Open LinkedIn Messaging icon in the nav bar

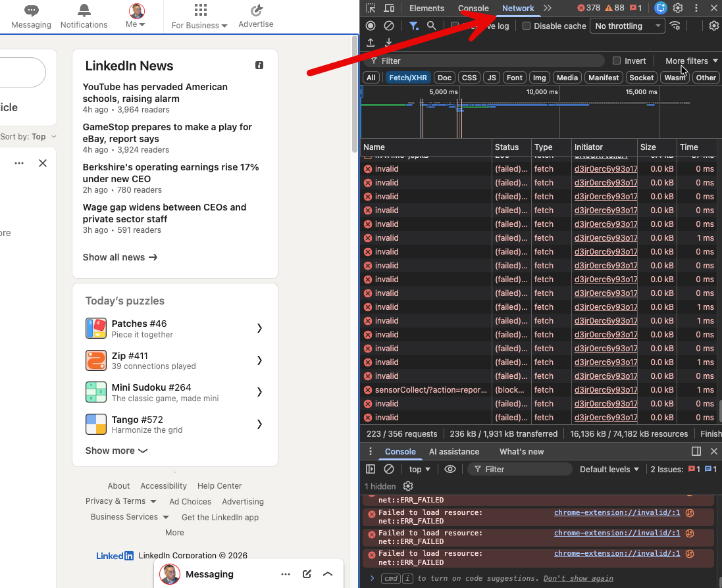click(32, 16)
